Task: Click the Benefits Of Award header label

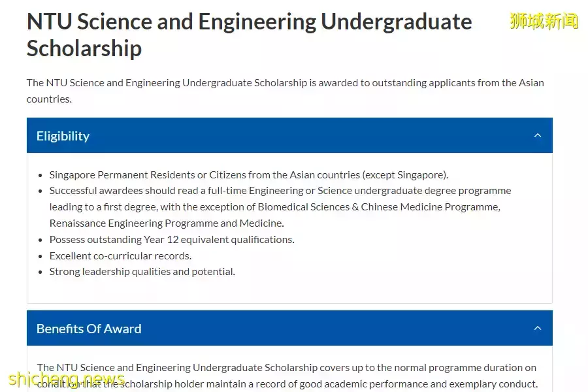Action: point(89,329)
